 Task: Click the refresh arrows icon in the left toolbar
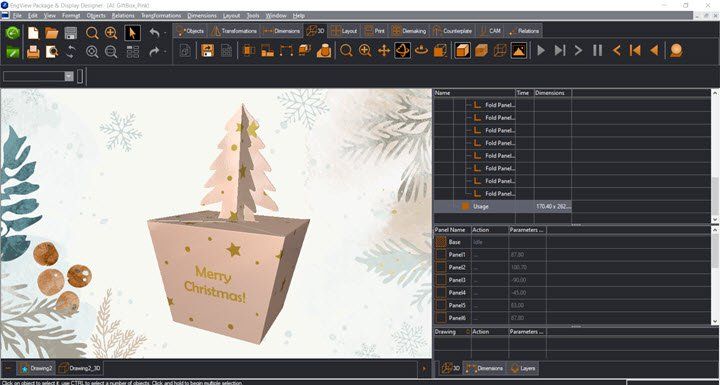pyautogui.click(x=70, y=51)
